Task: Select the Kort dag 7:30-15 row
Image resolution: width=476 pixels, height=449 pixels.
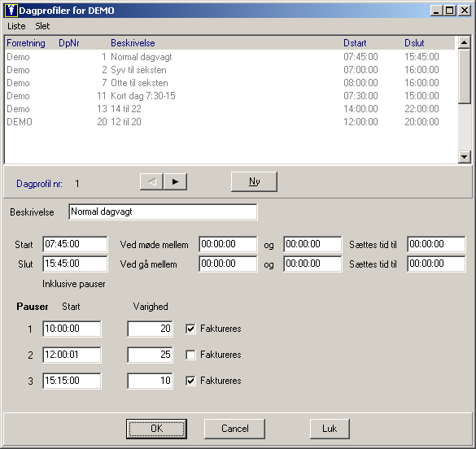Action: pos(230,96)
